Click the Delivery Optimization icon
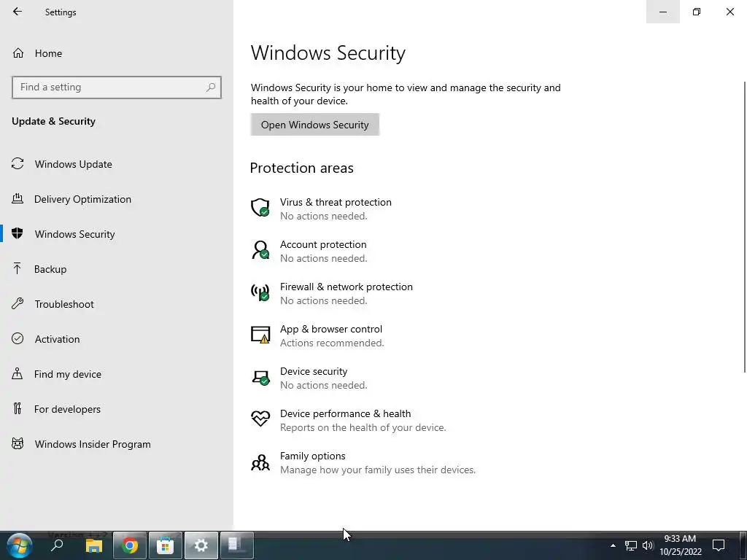Viewport: 747px width, 560px height. point(18,199)
